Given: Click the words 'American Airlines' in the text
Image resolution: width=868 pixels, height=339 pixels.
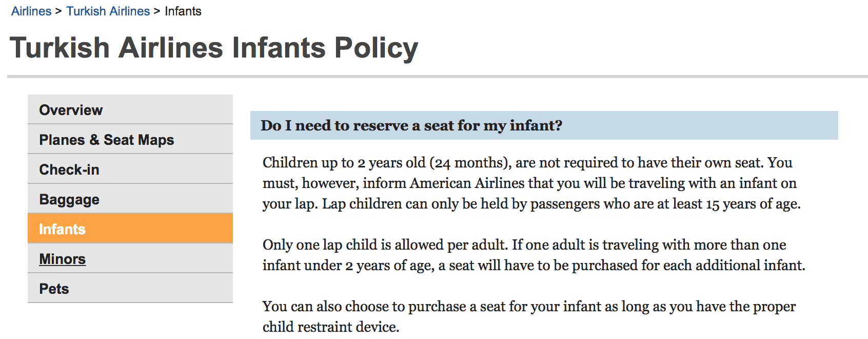Looking at the screenshot, I should click(x=467, y=183).
